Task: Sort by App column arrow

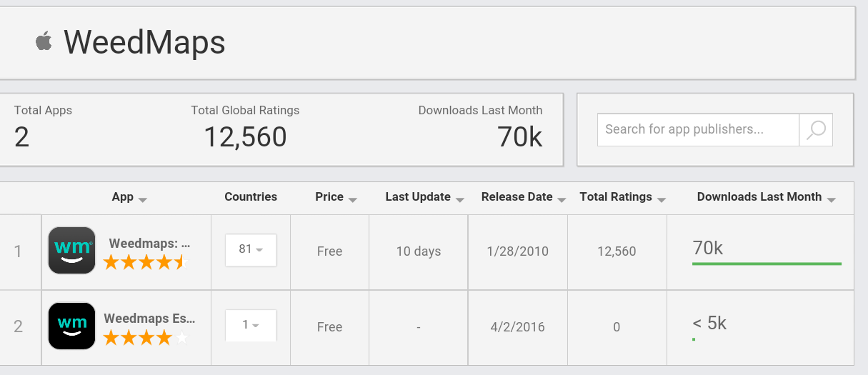Action: [143, 200]
